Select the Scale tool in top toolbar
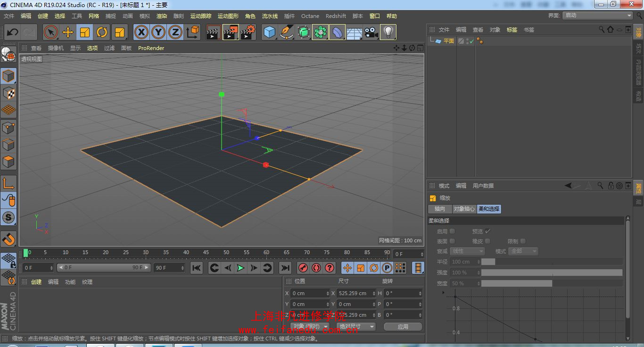 coord(85,32)
